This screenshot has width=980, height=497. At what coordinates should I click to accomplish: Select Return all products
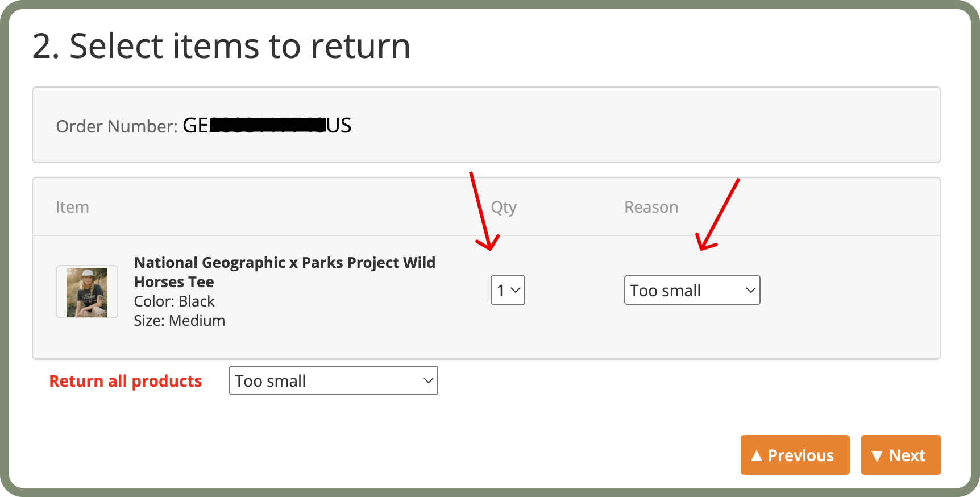126,380
